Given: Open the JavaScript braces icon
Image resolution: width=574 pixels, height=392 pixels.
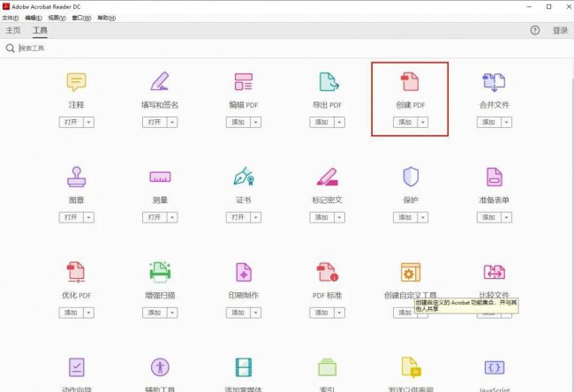Looking at the screenshot, I should (x=495, y=367).
